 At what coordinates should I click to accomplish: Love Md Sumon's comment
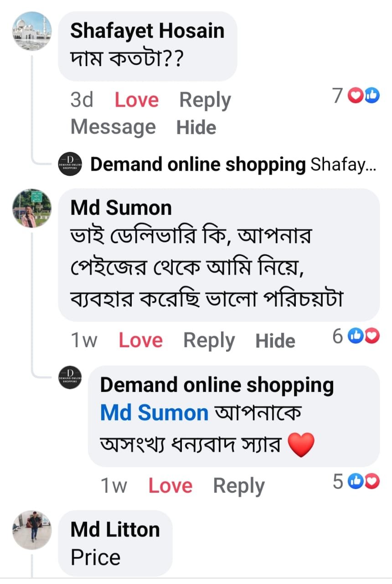pos(140,340)
